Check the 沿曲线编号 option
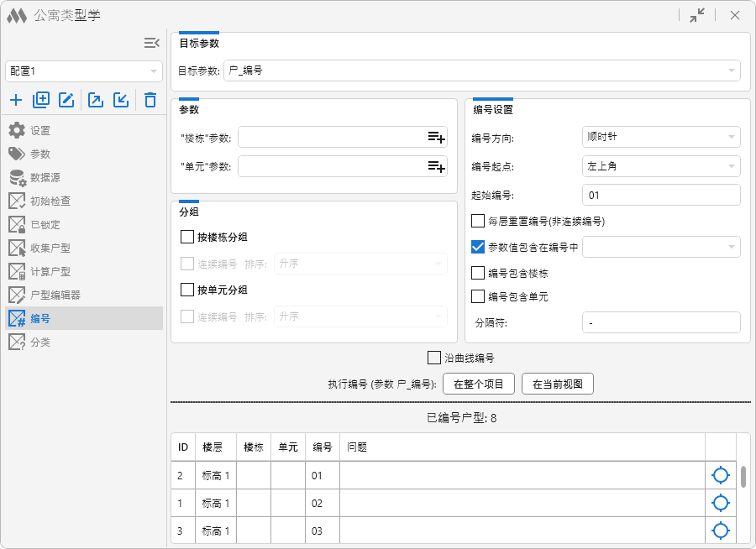This screenshot has height=549, width=756. (434, 358)
